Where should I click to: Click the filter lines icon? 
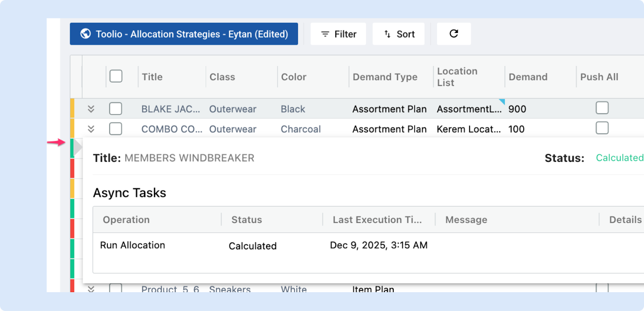click(325, 34)
